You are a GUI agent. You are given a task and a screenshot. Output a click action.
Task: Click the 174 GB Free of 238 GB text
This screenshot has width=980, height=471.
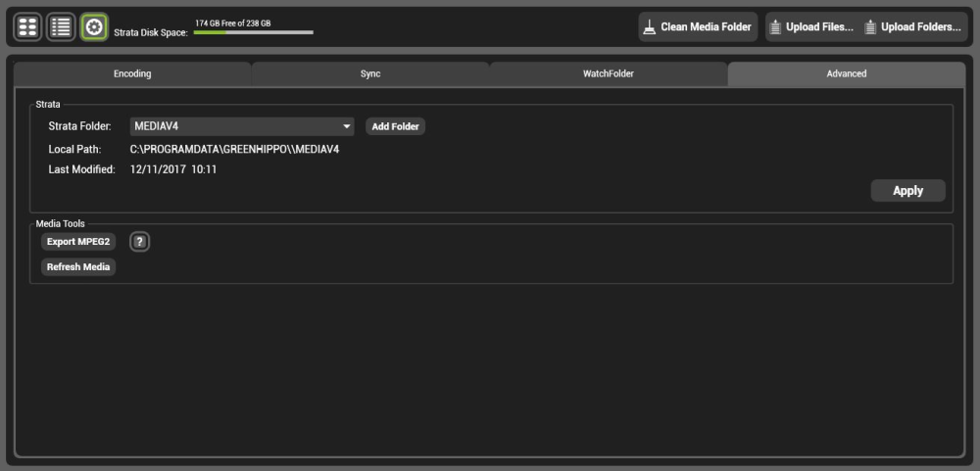232,24
